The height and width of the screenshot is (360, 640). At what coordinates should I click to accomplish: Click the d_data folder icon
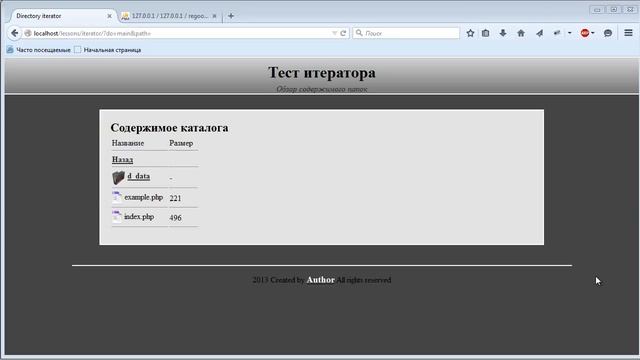click(118, 178)
